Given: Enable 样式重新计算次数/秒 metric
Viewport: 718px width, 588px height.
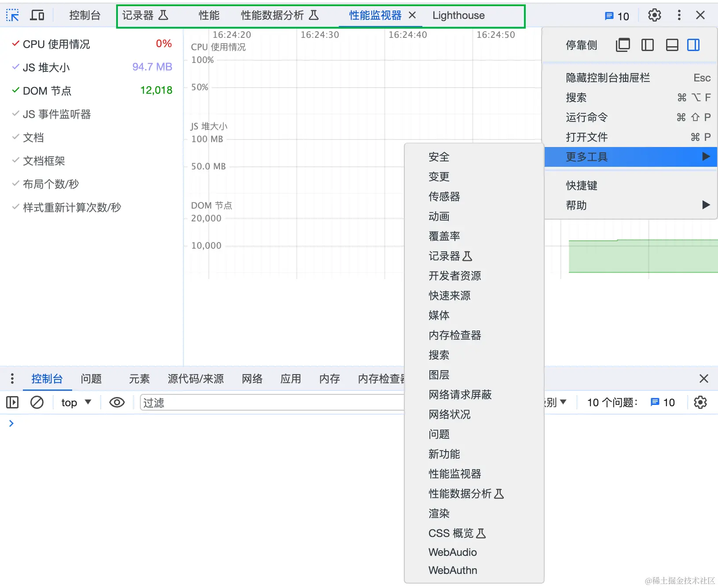Looking at the screenshot, I should [16, 207].
